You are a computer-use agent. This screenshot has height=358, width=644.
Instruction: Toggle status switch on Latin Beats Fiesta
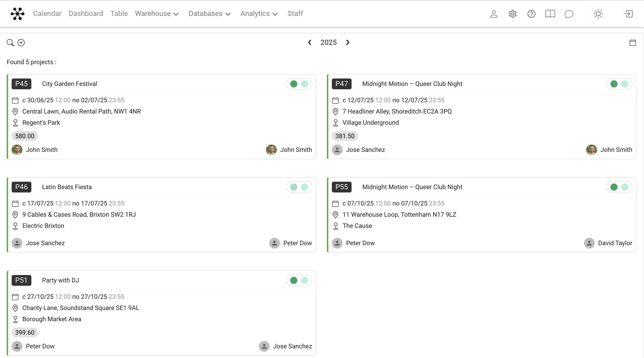pos(299,187)
